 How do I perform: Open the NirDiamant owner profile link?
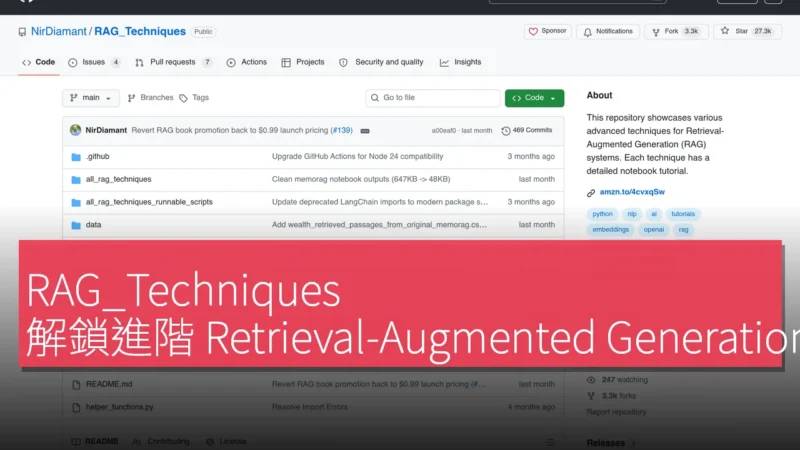coord(59,32)
